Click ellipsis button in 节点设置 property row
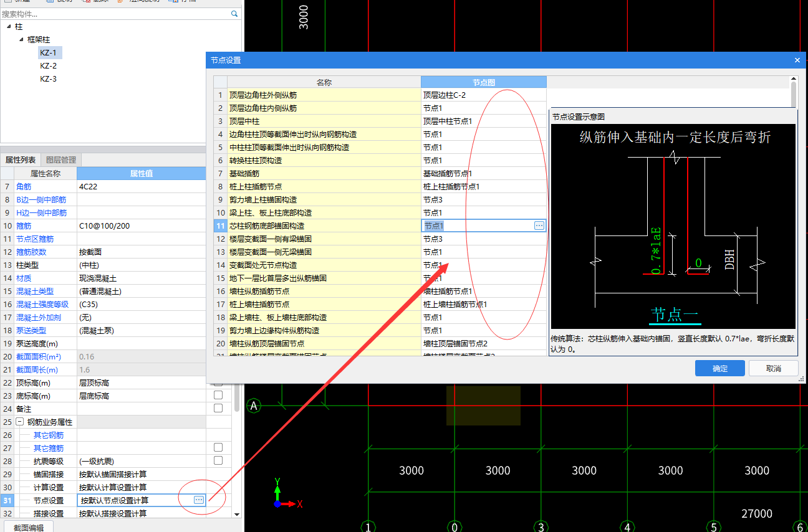 (x=198, y=500)
